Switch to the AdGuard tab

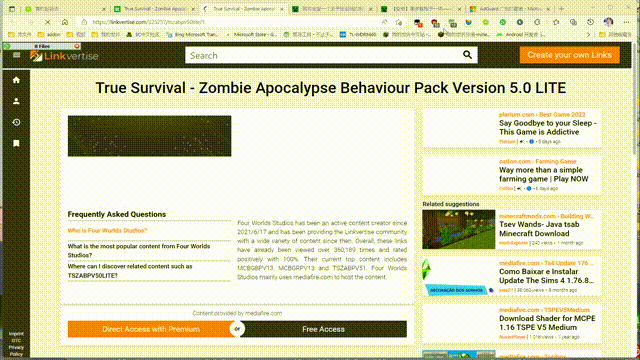510,9
